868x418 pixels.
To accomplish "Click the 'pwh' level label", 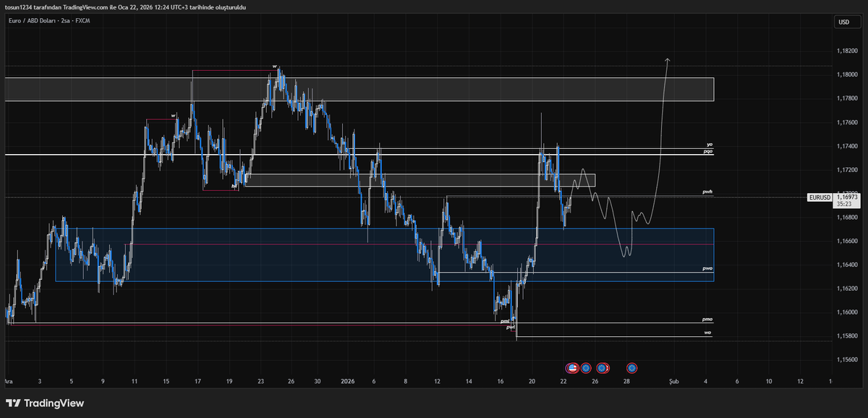I will pos(708,192).
